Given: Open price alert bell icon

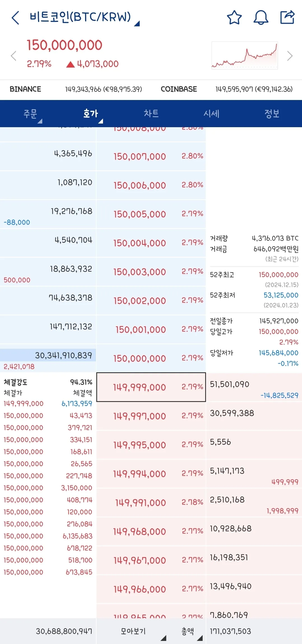Looking at the screenshot, I should 261,18.
